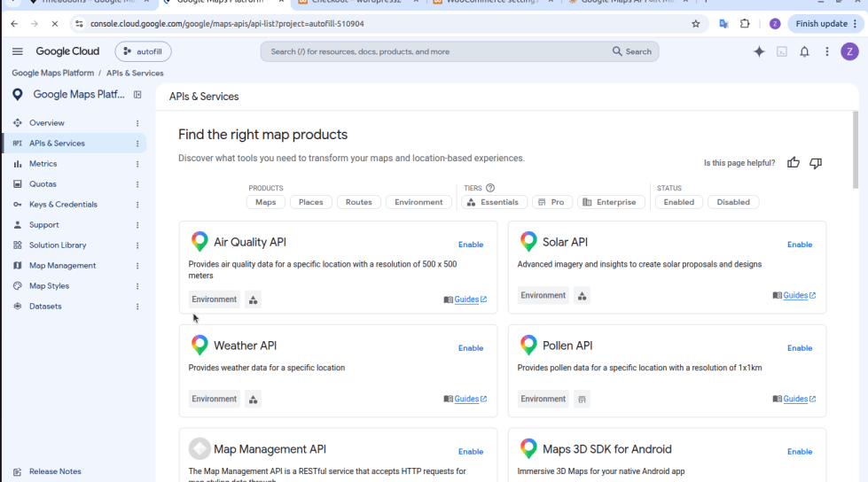Image resolution: width=868 pixels, height=482 pixels.
Task: Open the options menu beside Map Styles
Action: click(137, 286)
